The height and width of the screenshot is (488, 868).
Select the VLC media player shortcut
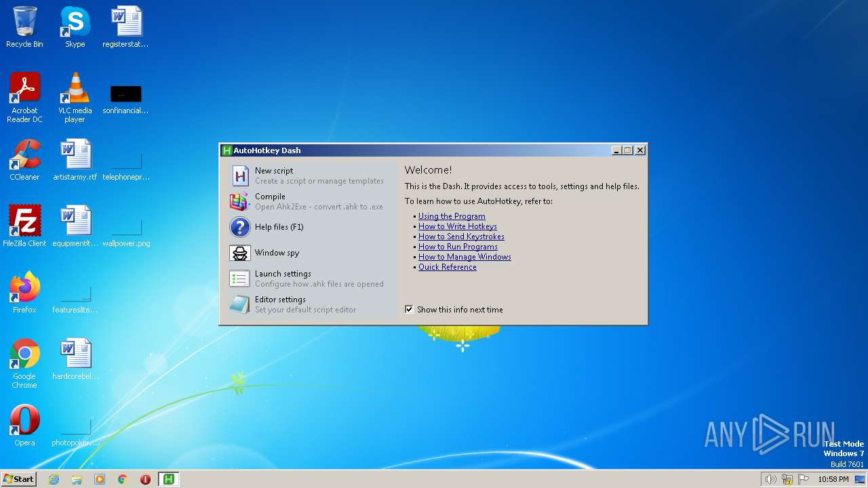click(x=75, y=98)
